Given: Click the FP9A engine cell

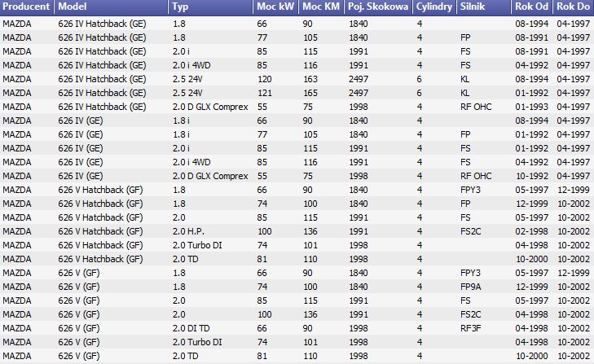Looking at the screenshot, I should coord(471,287).
